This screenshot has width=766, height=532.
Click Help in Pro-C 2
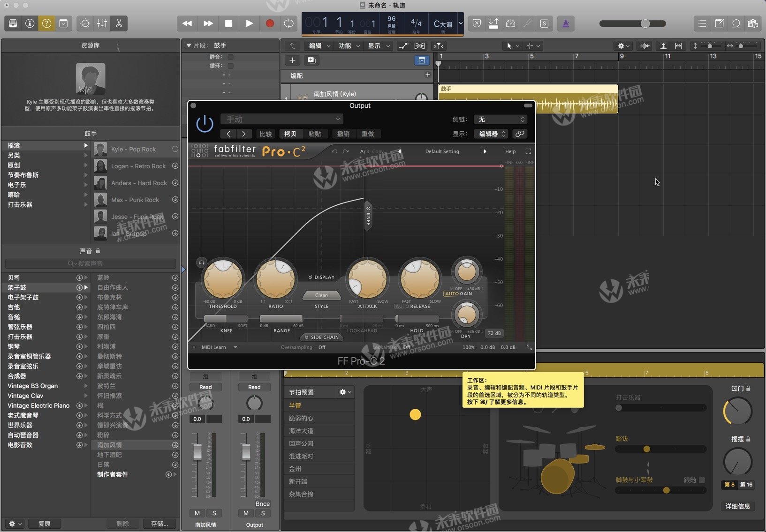pyautogui.click(x=510, y=151)
